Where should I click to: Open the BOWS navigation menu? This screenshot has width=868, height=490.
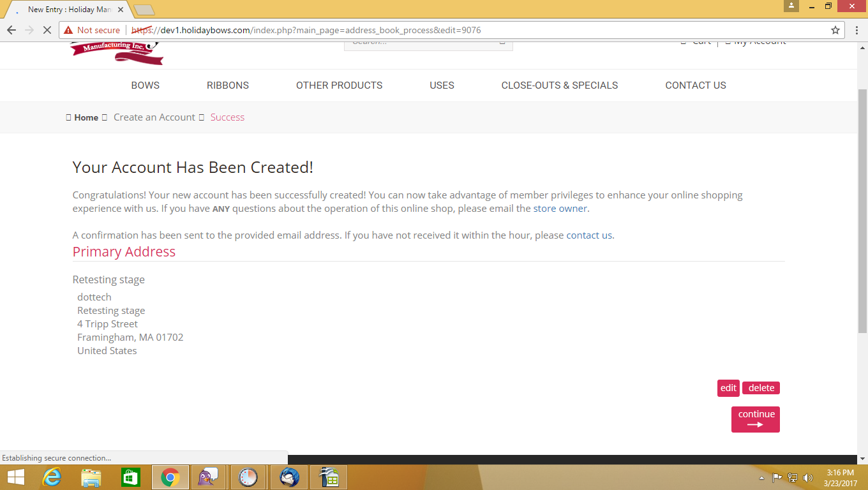click(x=145, y=85)
